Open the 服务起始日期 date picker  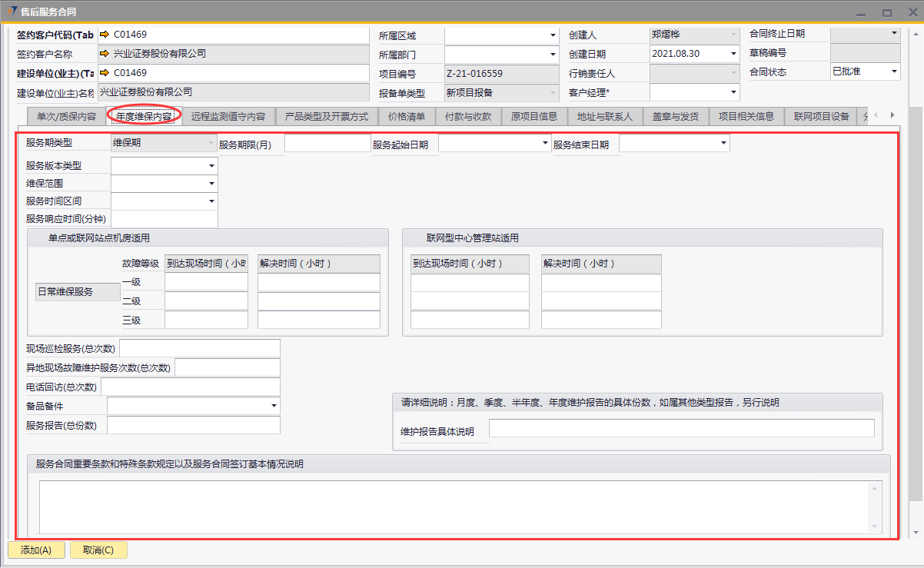[x=545, y=144]
